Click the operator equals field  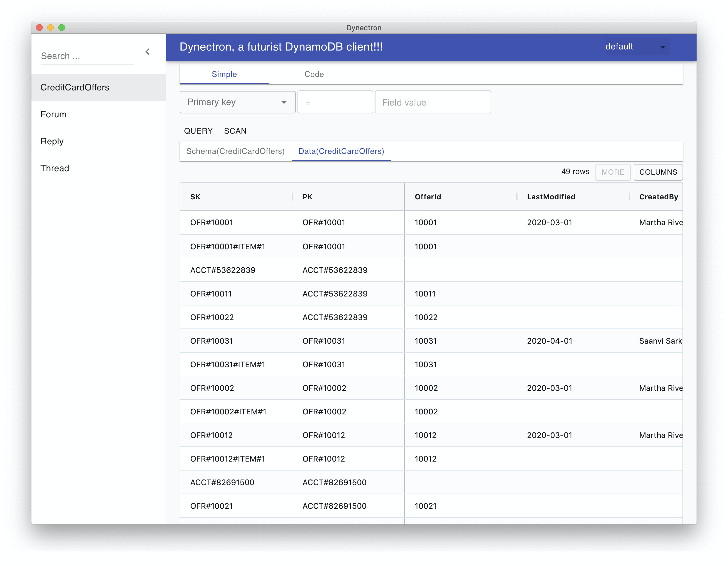pyautogui.click(x=335, y=102)
